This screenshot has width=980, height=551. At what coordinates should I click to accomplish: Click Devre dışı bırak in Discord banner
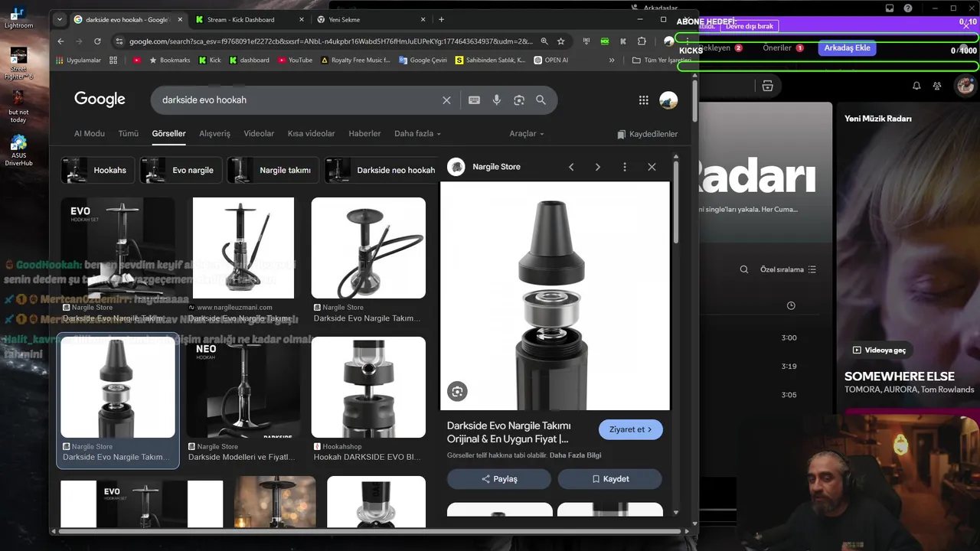(x=750, y=26)
